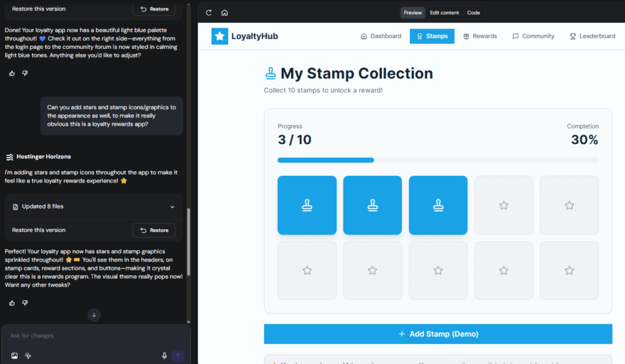Click the stamp progress bar
625x364 pixels.
[437, 160]
